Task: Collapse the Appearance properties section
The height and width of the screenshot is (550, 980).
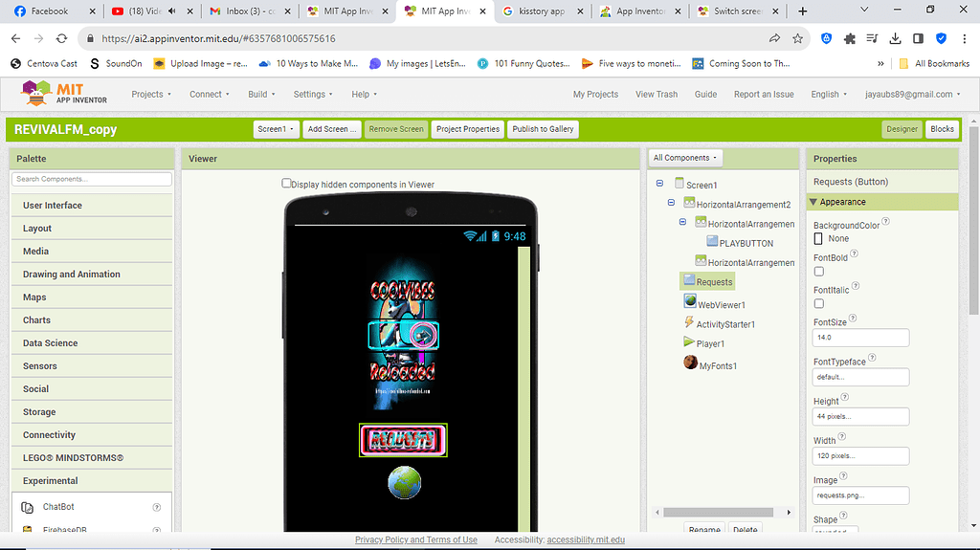Action: [813, 202]
